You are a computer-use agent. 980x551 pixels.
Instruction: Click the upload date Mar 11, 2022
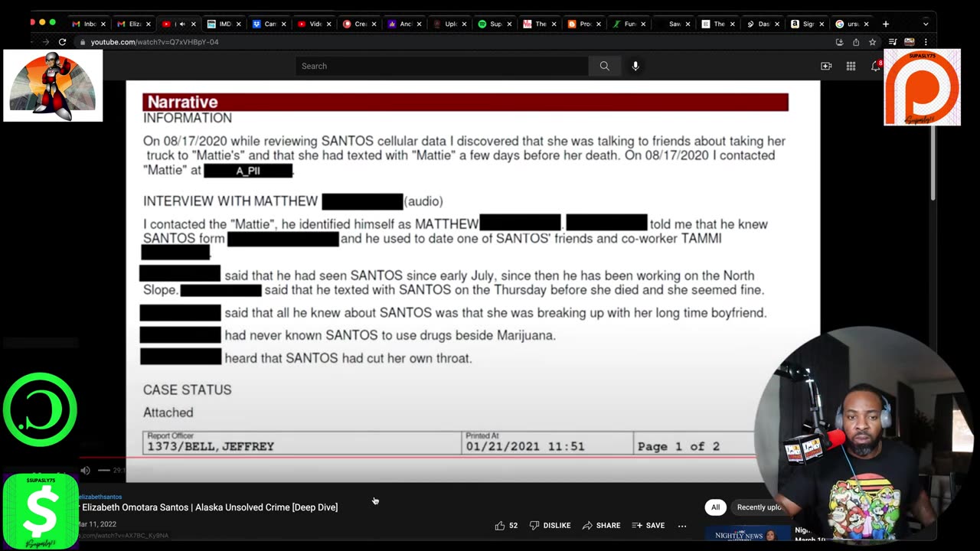coord(97,524)
